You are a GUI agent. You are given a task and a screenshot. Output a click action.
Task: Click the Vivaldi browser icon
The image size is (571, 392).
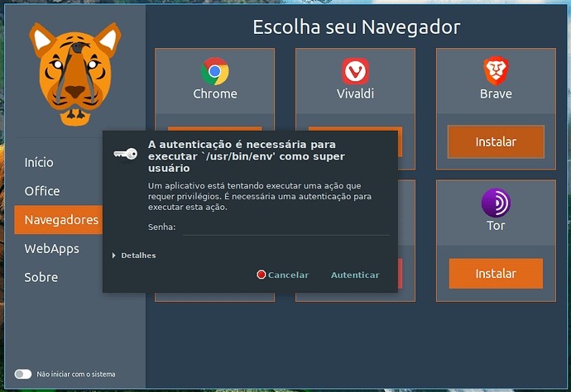tap(355, 71)
